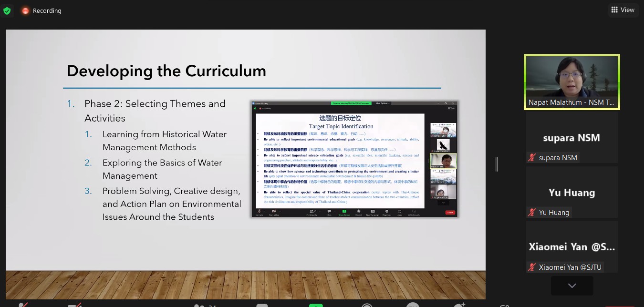Select Napat Malathum's video thumbnail
This screenshot has width=644, height=307.
[x=571, y=82]
